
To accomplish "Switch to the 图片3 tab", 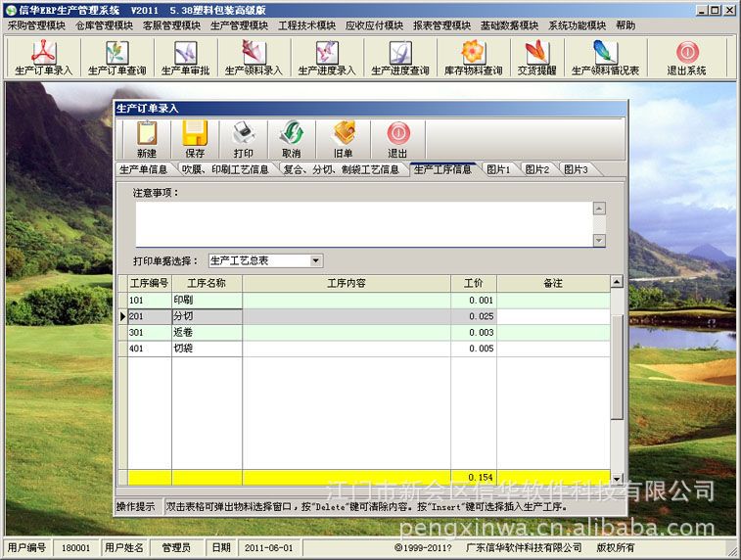I will point(577,169).
